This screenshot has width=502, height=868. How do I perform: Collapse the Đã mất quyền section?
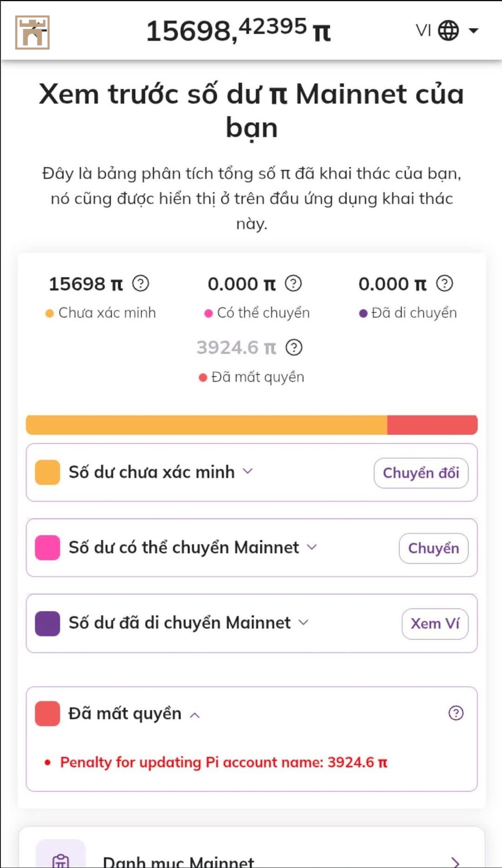coord(195,715)
